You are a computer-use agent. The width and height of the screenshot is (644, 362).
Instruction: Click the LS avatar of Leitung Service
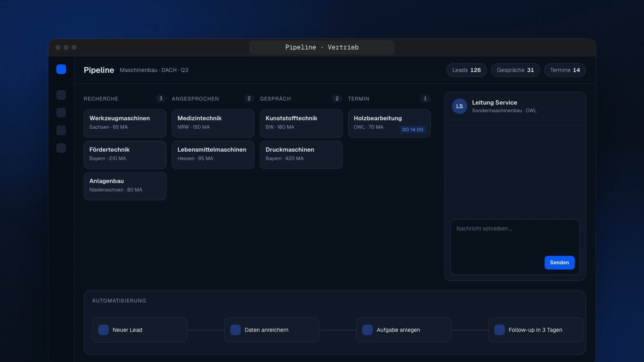(x=460, y=106)
